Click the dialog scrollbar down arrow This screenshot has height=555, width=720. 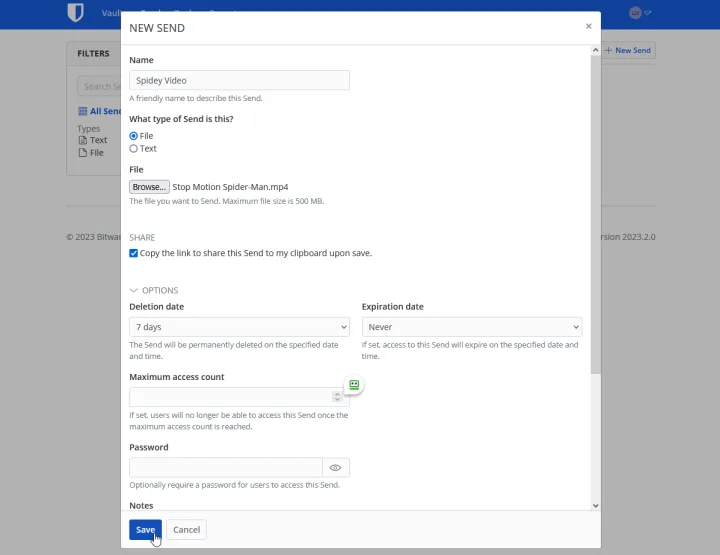click(x=596, y=506)
